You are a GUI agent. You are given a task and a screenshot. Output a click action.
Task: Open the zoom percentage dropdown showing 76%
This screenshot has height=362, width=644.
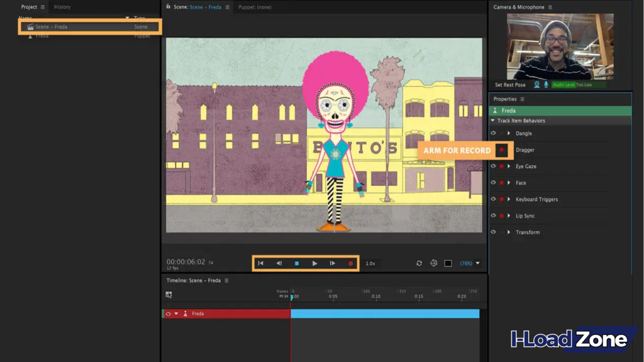[x=470, y=263]
